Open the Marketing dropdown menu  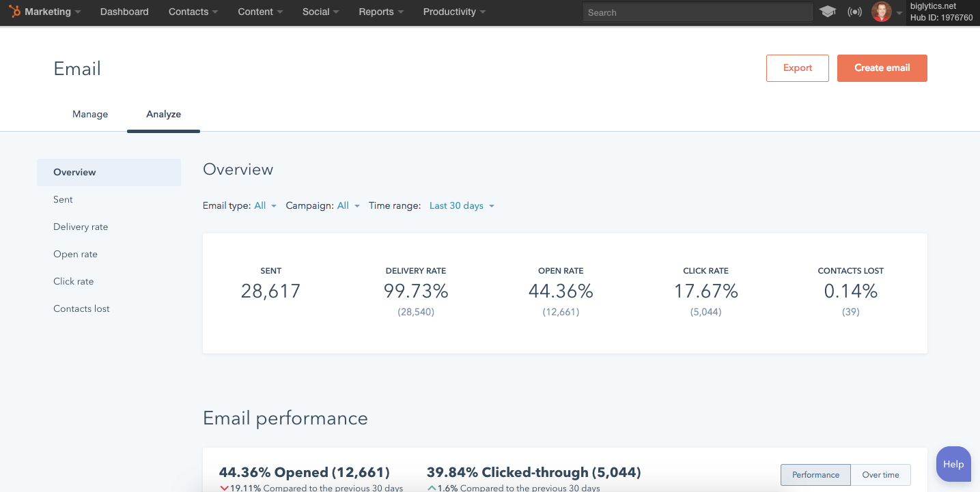pos(53,12)
